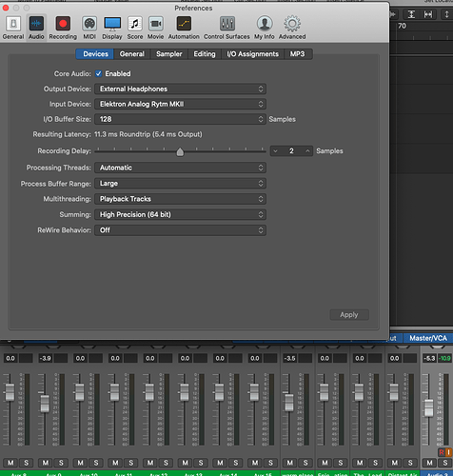The image size is (453, 476).
Task: Mute the Aux 10 channel strip
Action: click(x=80, y=463)
